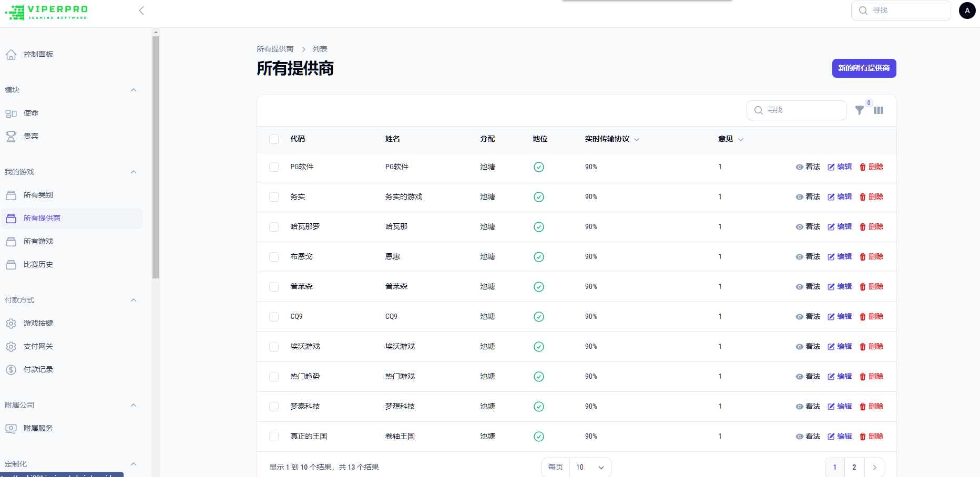Open the column visibility icon next to filter

[879, 110]
